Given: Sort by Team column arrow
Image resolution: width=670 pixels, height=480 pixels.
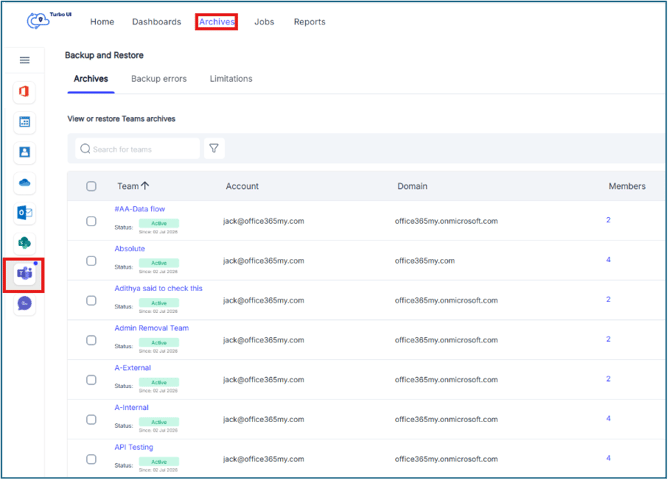Looking at the screenshot, I should tap(145, 186).
